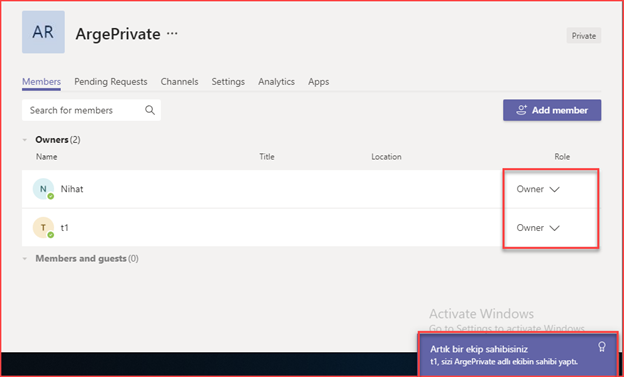
Task: Click t1's avatar icon
Action: coord(43,227)
